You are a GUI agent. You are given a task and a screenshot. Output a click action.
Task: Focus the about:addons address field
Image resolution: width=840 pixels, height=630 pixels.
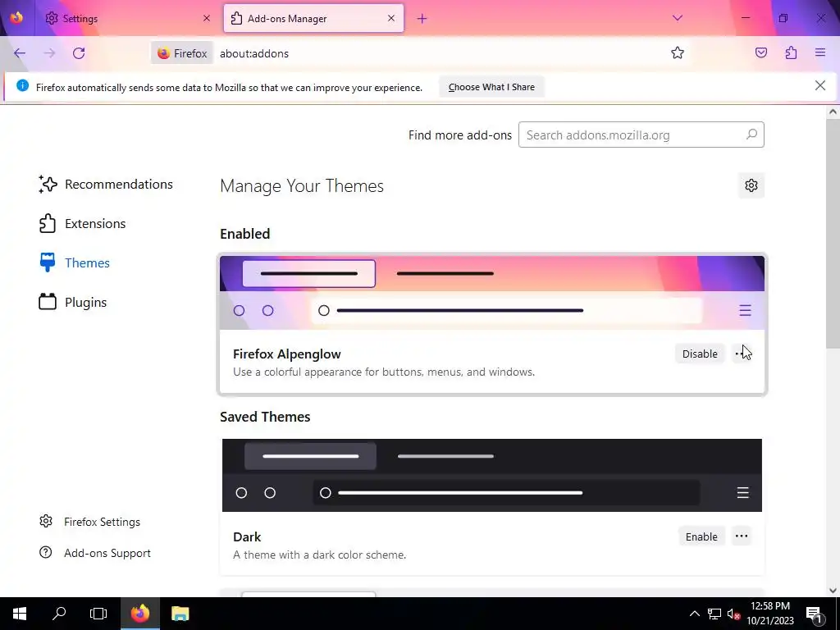pyautogui.click(x=440, y=53)
